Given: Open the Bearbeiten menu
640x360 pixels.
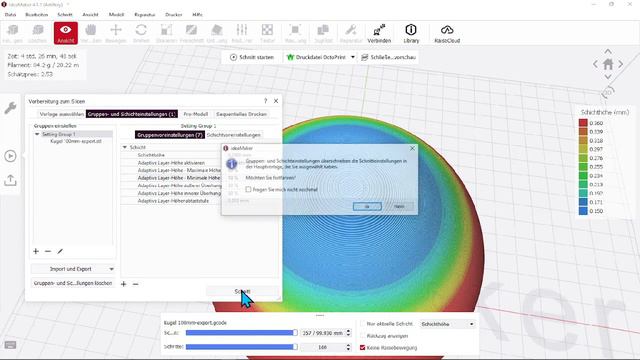Looking at the screenshot, I should click(37, 15).
